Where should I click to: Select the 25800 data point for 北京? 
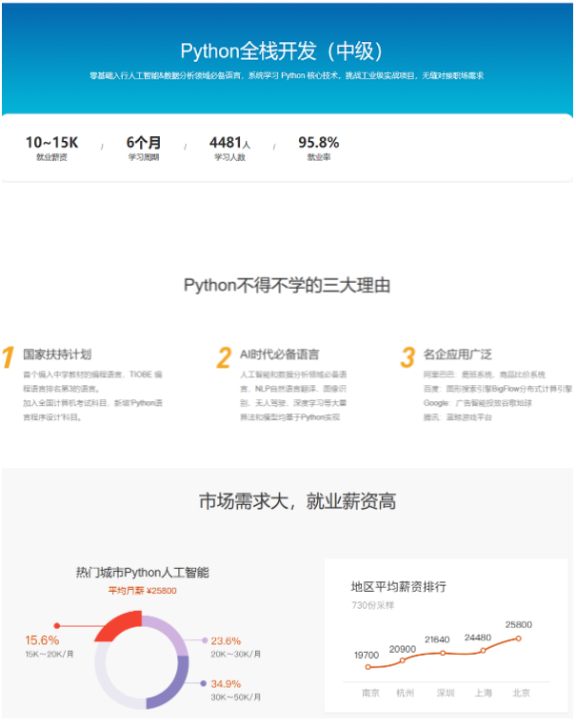pyautogui.click(x=518, y=638)
